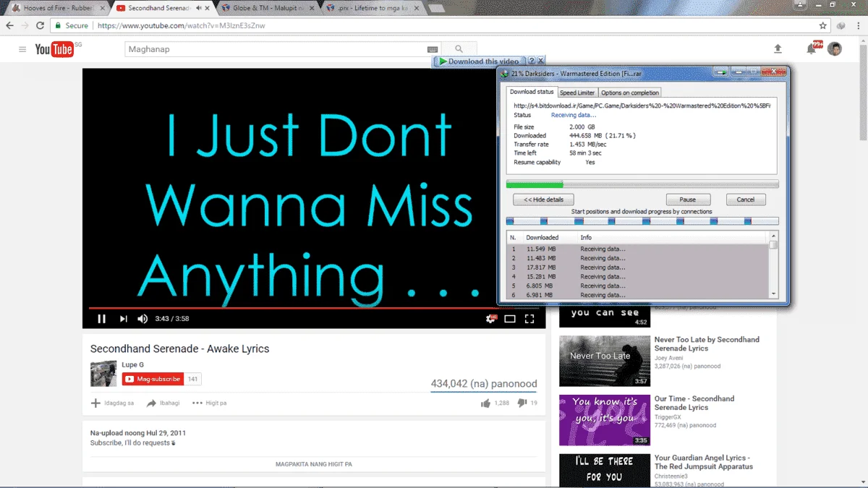Click the connections progress segments bar
The width and height of the screenshot is (868, 488).
tap(642, 221)
